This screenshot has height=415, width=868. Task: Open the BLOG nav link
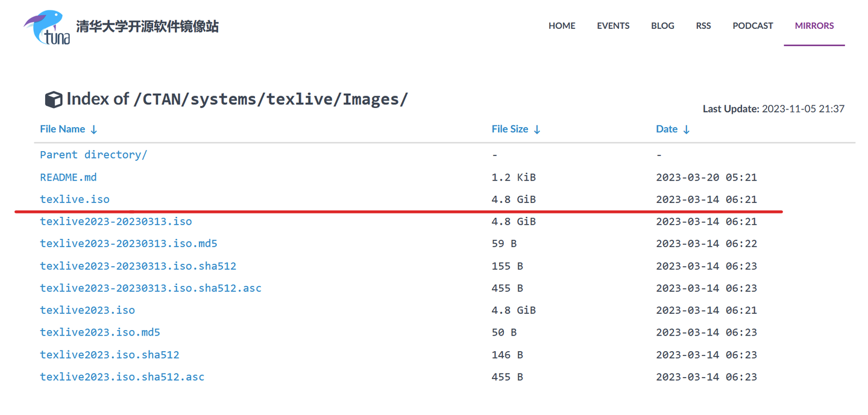[x=662, y=26]
